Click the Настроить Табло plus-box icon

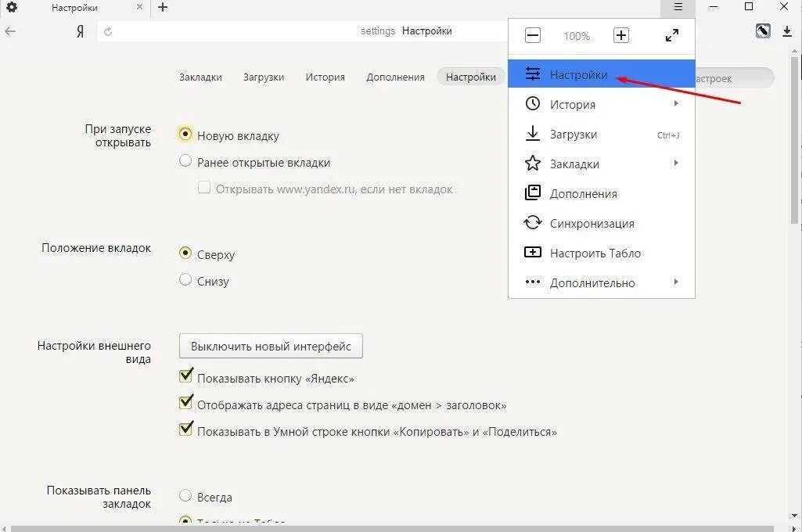pos(533,252)
